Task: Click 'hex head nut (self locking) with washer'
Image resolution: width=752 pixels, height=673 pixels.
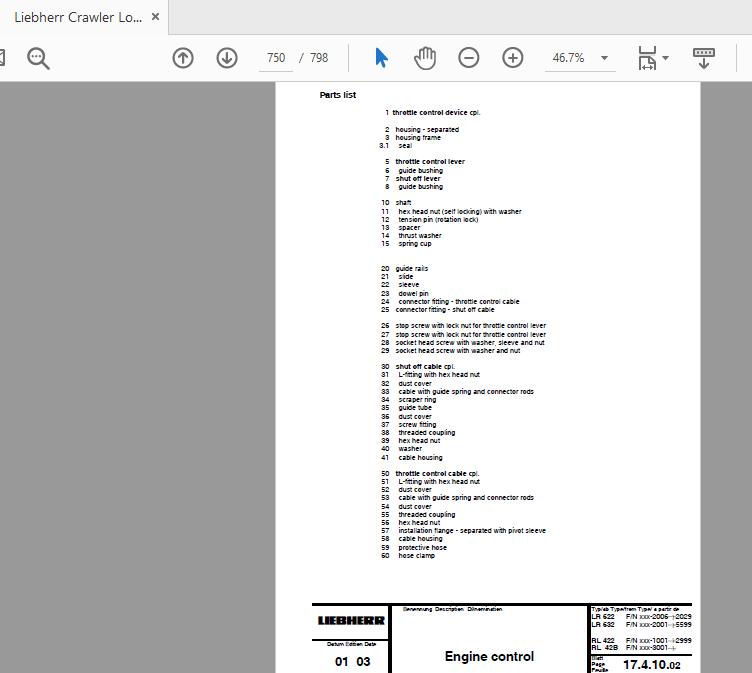Action: (459, 212)
